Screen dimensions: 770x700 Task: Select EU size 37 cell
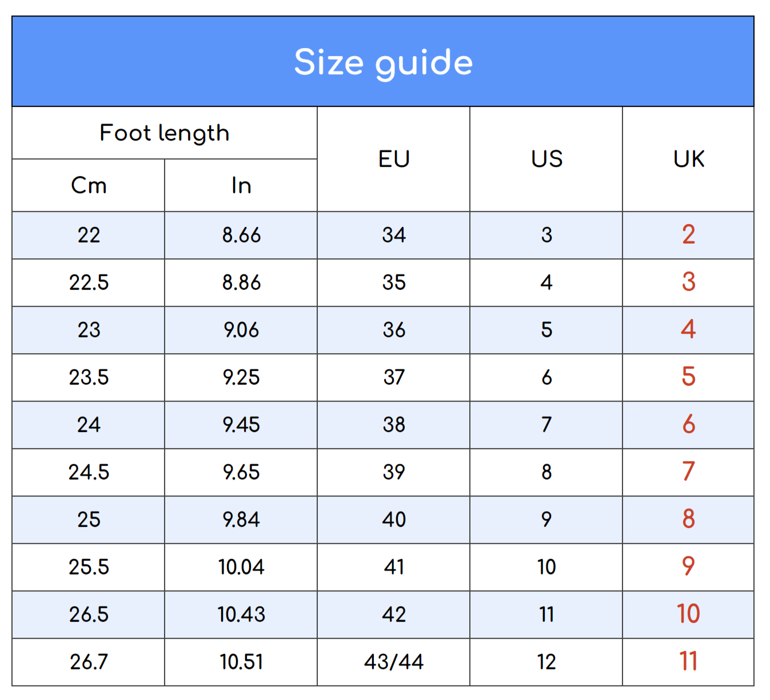pos(394,378)
